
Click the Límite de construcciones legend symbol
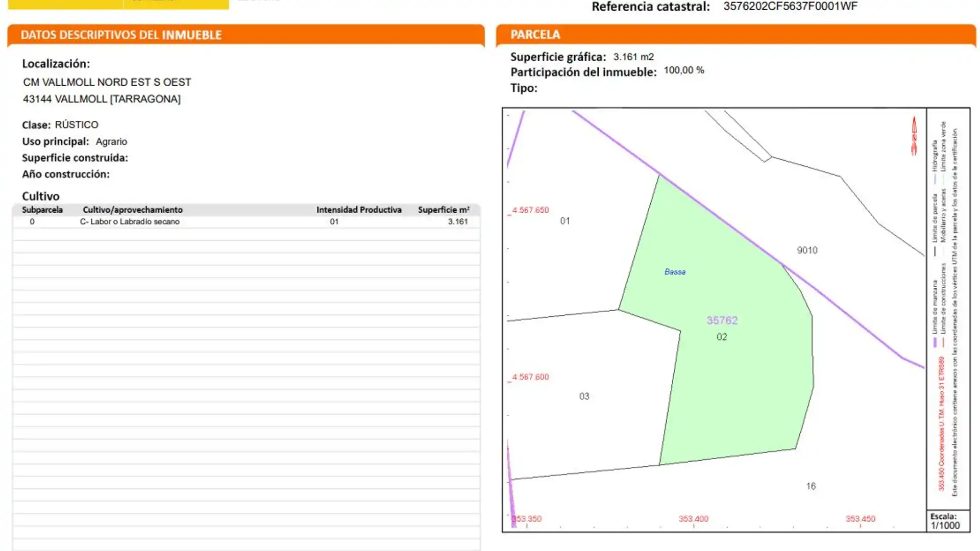[x=943, y=342]
